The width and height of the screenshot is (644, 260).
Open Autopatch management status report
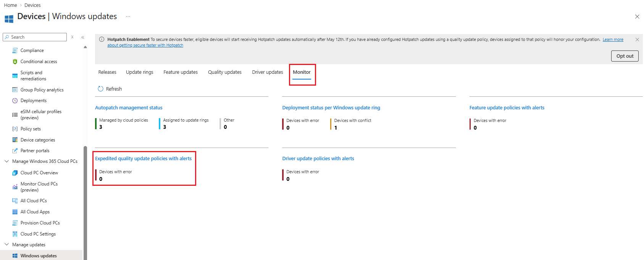pyautogui.click(x=129, y=108)
